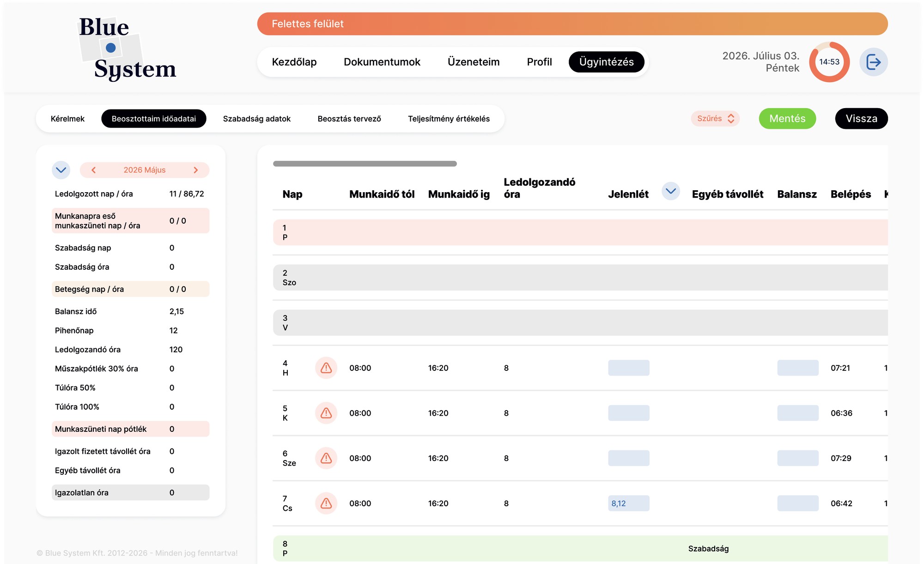Click the Balansz idő value 2,15
Image resolution: width=924 pixels, height=564 pixels.
176,311
